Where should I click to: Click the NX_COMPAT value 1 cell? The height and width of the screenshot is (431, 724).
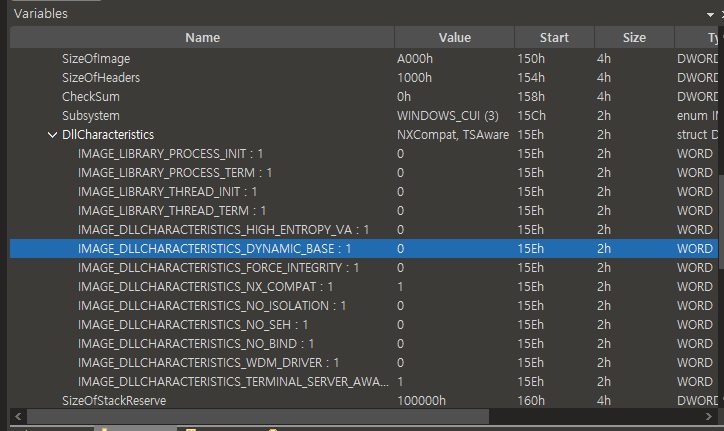point(400,286)
